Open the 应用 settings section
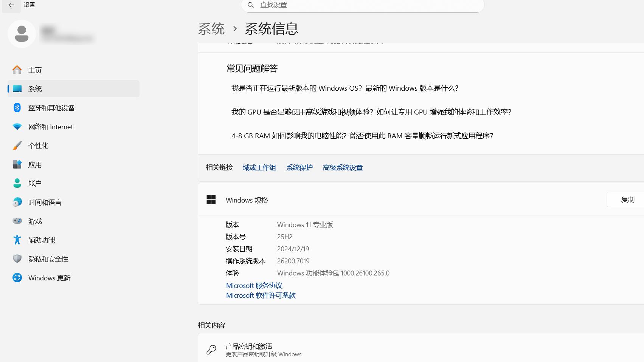The image size is (644, 362). (x=35, y=164)
